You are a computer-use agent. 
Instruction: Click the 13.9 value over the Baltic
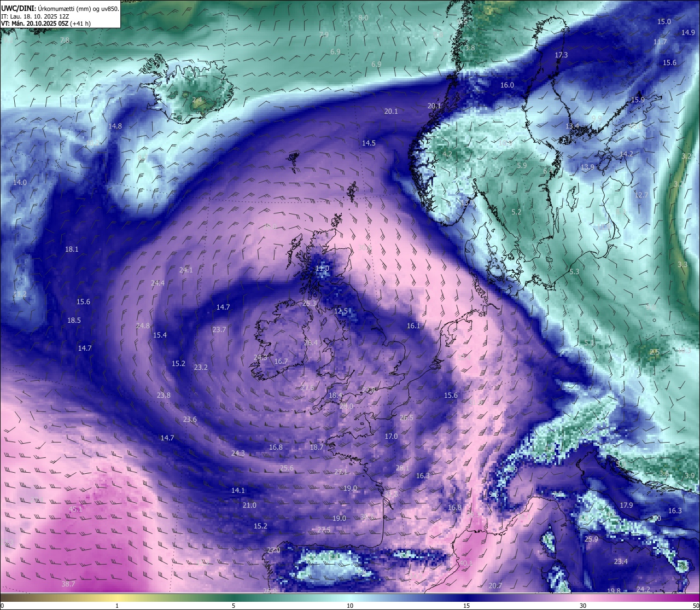pos(587,167)
